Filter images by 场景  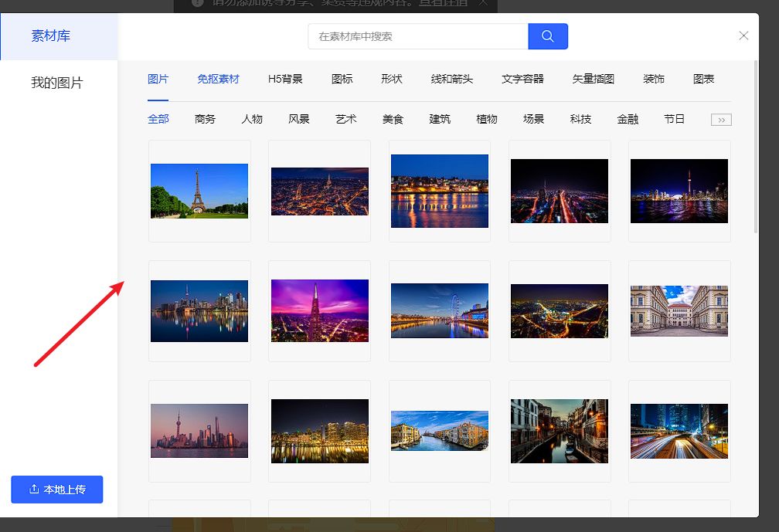pos(533,119)
